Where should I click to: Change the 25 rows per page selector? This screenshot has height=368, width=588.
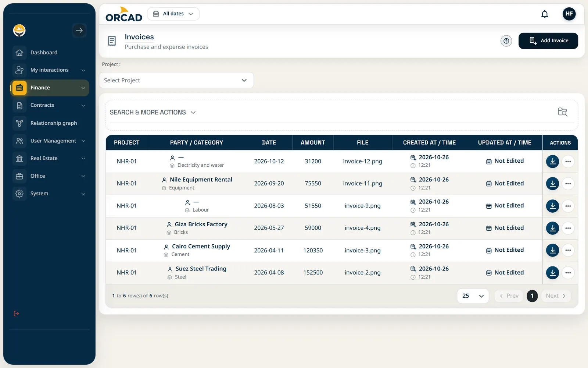473,296
